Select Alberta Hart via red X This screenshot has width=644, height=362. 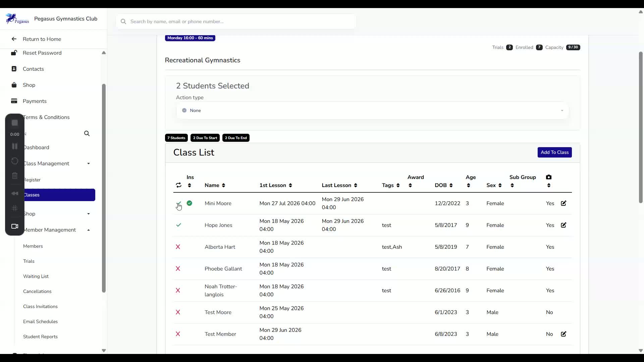[178, 247]
